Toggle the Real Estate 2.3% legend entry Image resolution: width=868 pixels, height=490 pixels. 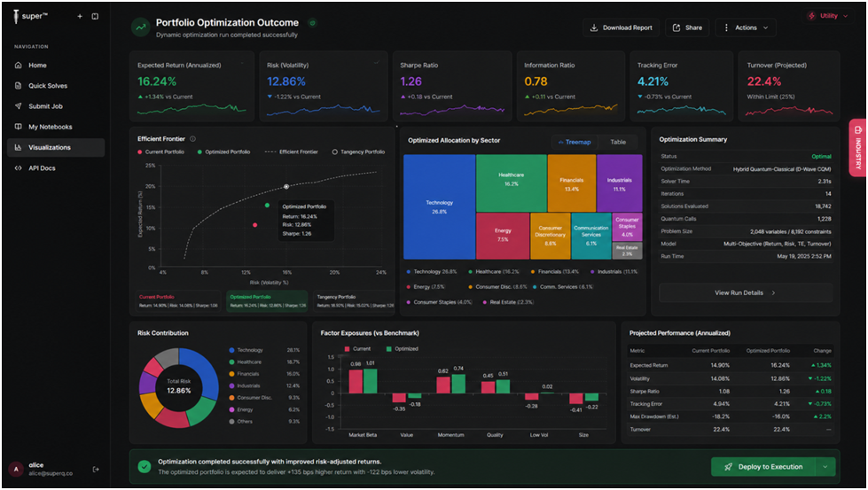point(508,302)
